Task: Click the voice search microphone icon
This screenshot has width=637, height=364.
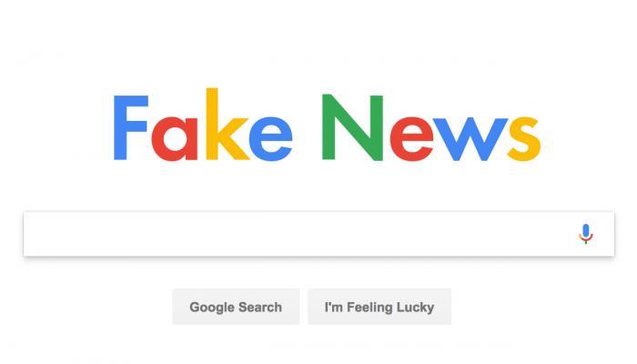Action: (585, 234)
